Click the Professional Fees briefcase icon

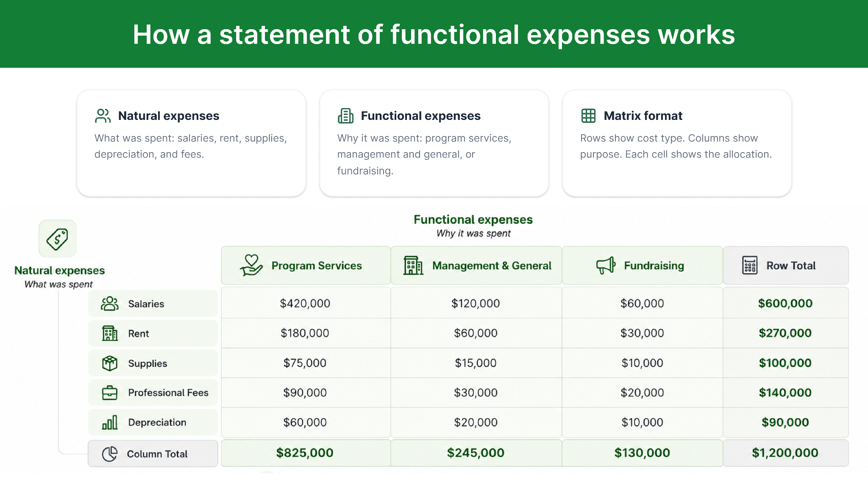coord(110,393)
